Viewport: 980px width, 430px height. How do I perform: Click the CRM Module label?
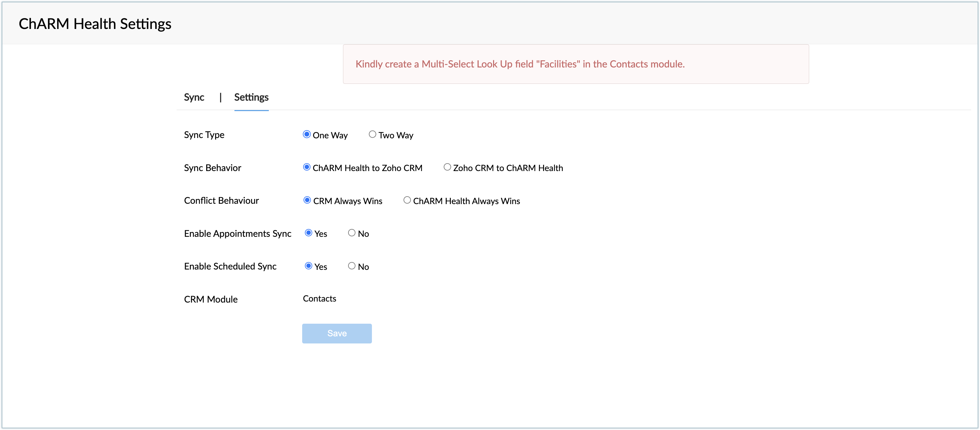(x=210, y=300)
